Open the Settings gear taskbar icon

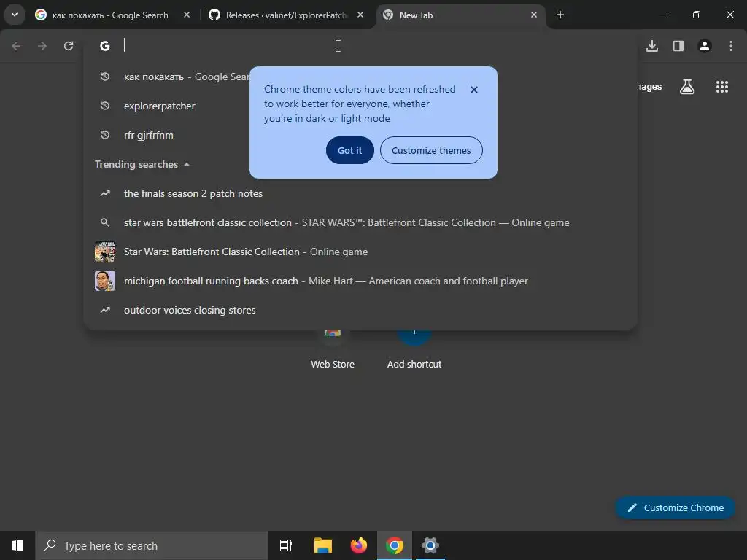point(430,545)
